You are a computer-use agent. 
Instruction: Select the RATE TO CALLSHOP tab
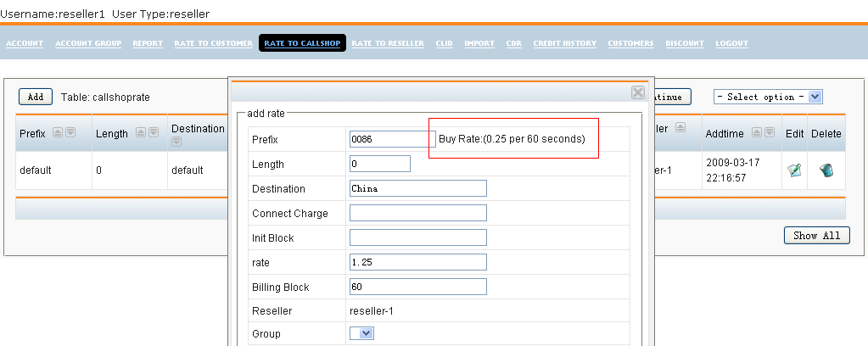point(302,43)
